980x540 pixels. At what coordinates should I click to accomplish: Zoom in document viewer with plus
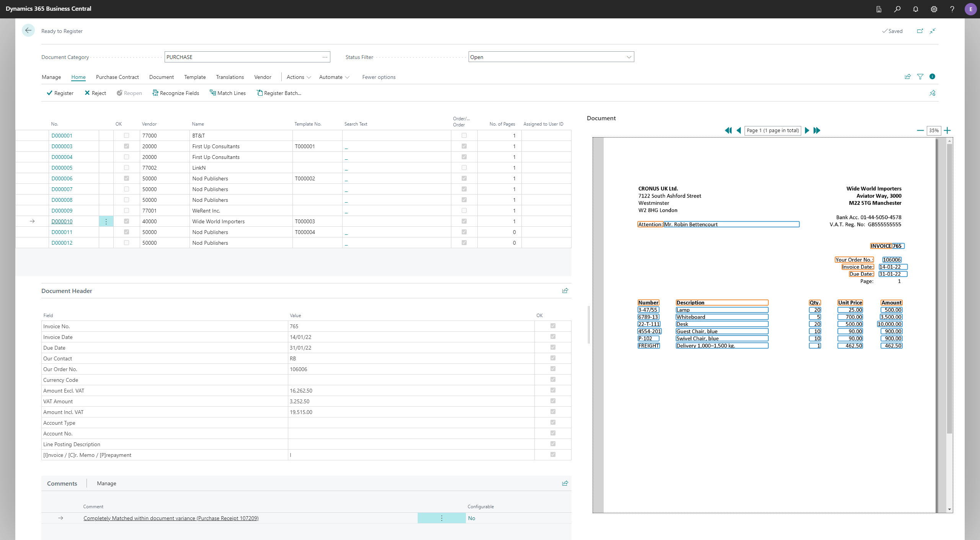tap(947, 131)
